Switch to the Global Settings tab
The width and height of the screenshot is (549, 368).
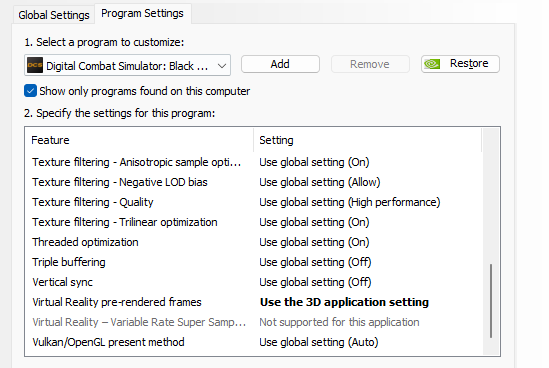coord(54,15)
